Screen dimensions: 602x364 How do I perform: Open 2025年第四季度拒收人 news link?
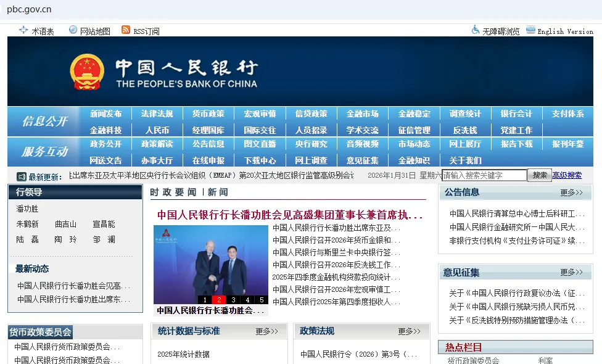pyautogui.click(x=336, y=302)
